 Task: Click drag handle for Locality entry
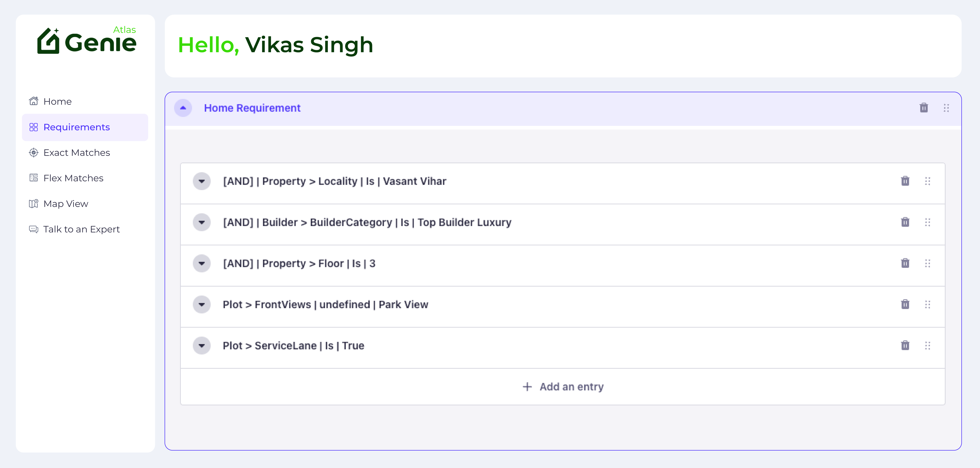tap(927, 181)
